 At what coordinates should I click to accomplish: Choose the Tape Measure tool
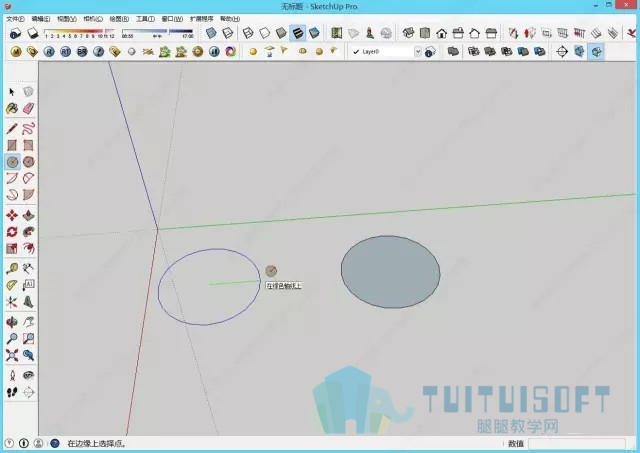[12, 269]
